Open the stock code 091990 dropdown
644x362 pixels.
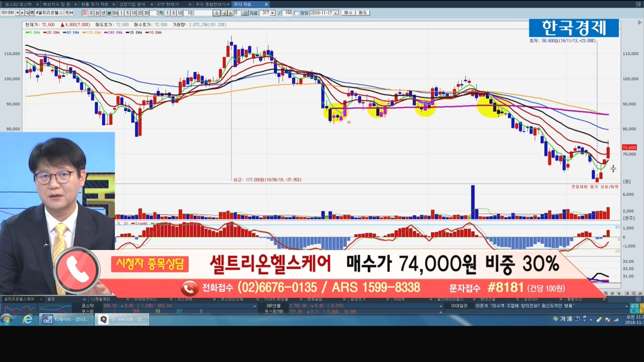click(x=17, y=13)
